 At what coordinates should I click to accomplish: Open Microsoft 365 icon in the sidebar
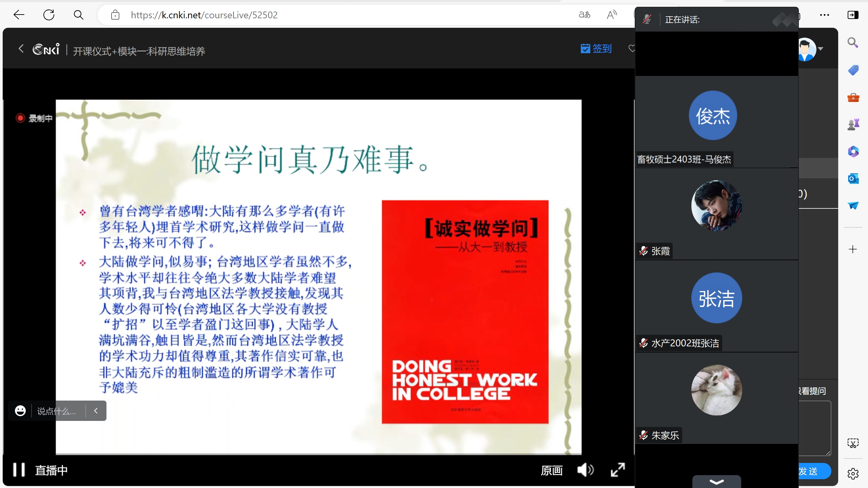[x=853, y=151]
